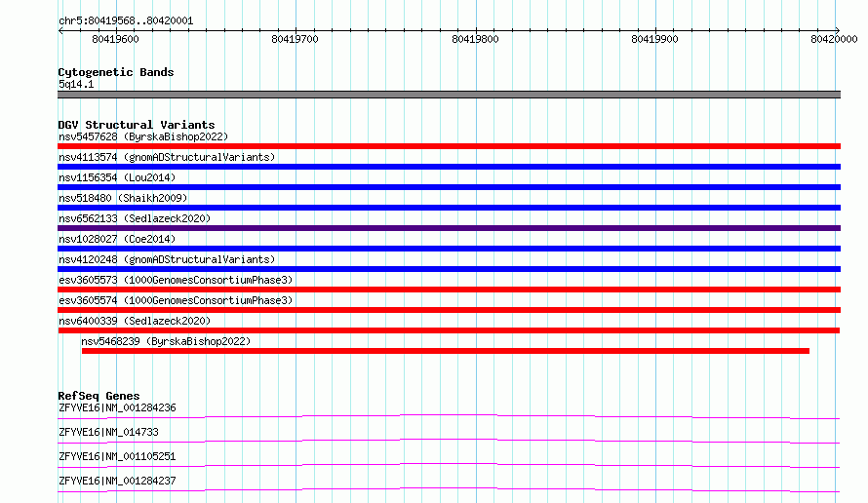Screen dimensions: 868x503
Task: Open transcript ZFYVE16|NM_014733 label
Action: pos(108,432)
